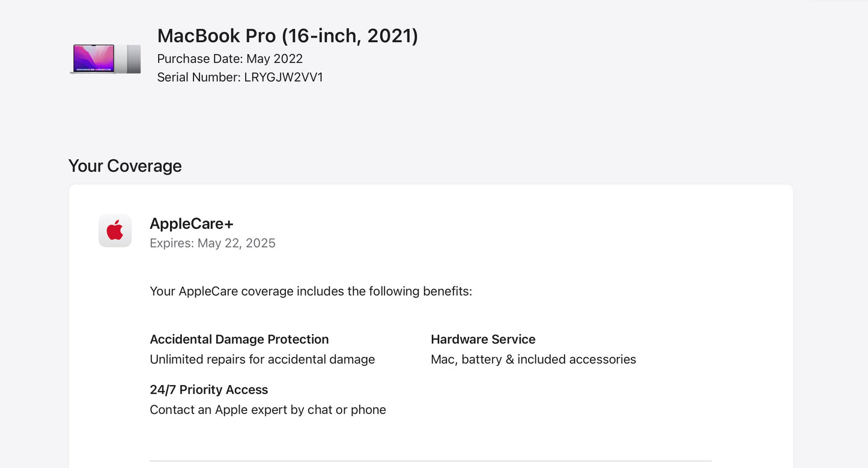Click the rounded AppleCare+ icon tile background
The width and height of the screenshot is (868, 468).
(x=115, y=230)
